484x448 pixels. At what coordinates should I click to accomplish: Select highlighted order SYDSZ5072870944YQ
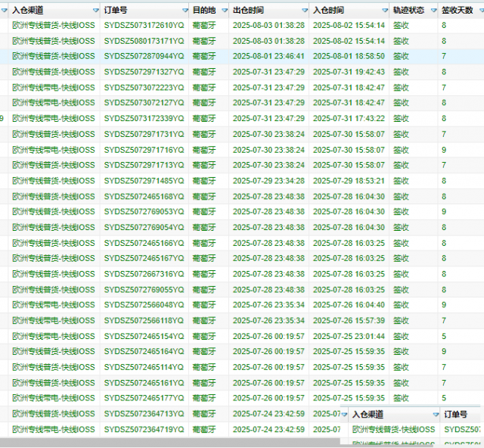click(144, 56)
